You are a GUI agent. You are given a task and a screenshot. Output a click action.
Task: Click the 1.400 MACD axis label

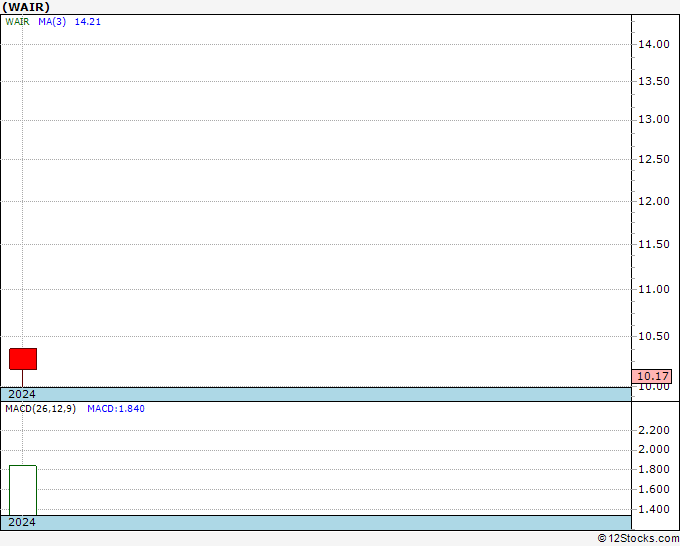tap(654, 509)
